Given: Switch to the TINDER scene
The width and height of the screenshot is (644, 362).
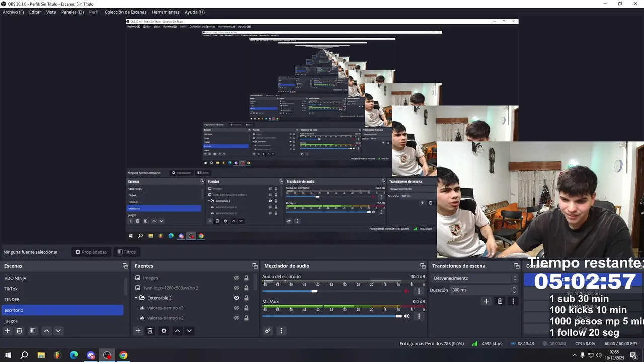Looking at the screenshot, I should pos(62,299).
